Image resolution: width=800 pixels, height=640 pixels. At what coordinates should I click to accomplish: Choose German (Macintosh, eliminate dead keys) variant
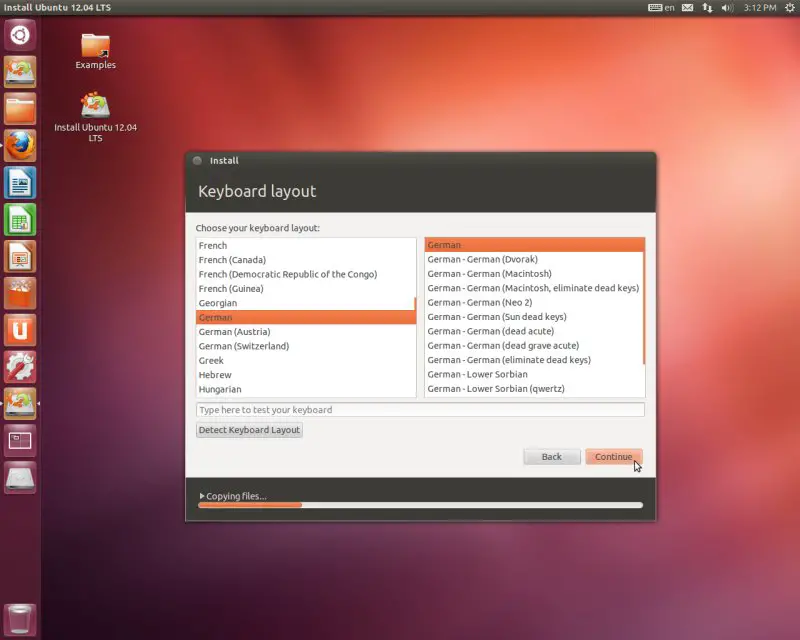(534, 288)
